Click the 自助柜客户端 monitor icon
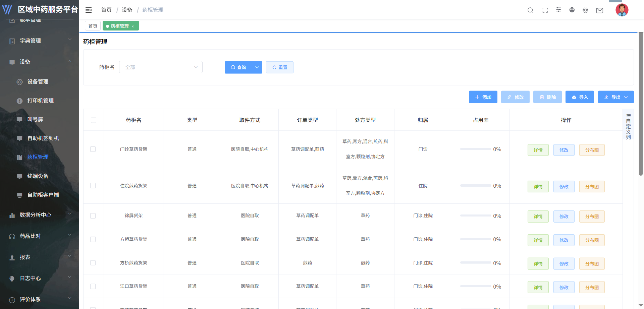This screenshot has height=309, width=644. [20, 195]
